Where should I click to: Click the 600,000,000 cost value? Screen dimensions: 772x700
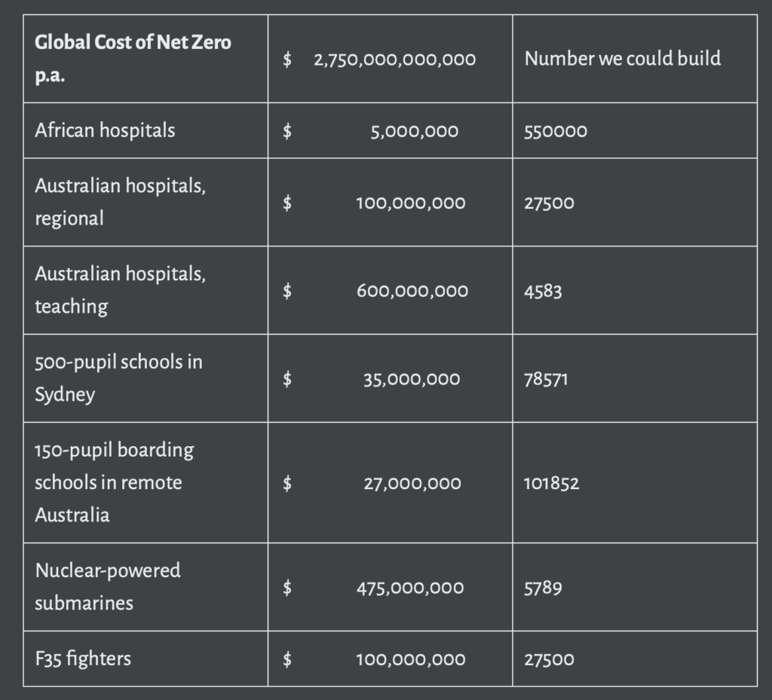point(412,291)
